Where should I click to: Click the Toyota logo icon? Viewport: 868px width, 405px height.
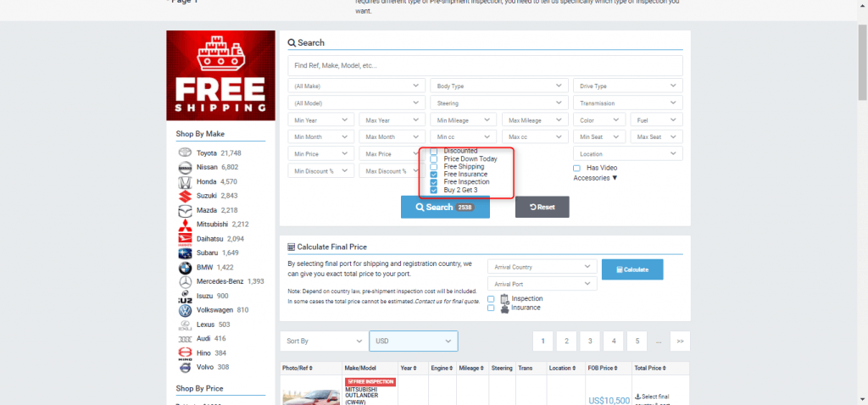tap(184, 153)
